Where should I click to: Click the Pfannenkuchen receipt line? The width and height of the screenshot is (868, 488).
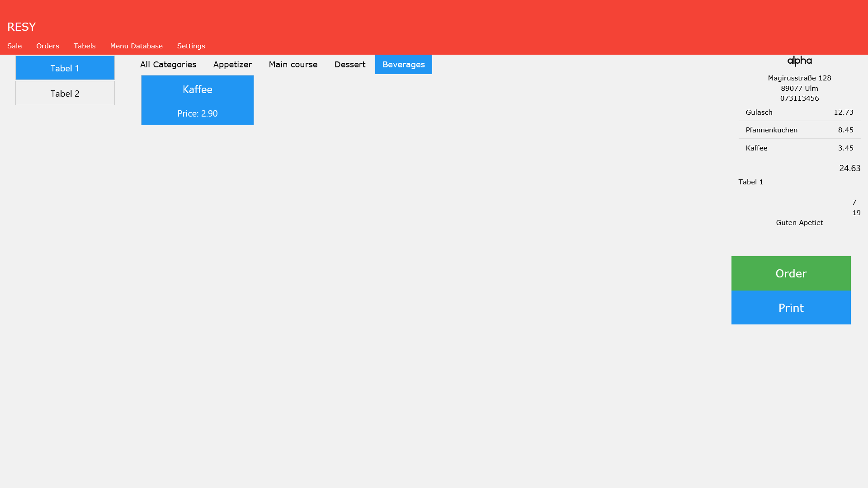coord(799,130)
